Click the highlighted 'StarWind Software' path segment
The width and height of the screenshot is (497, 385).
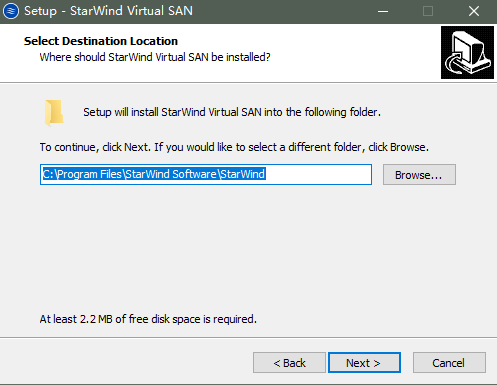(x=171, y=174)
